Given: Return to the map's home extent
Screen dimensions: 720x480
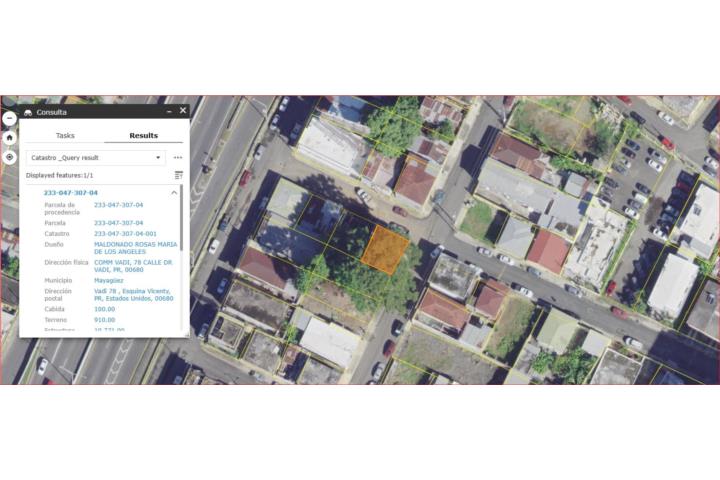Looking at the screenshot, I should click(x=9, y=138).
